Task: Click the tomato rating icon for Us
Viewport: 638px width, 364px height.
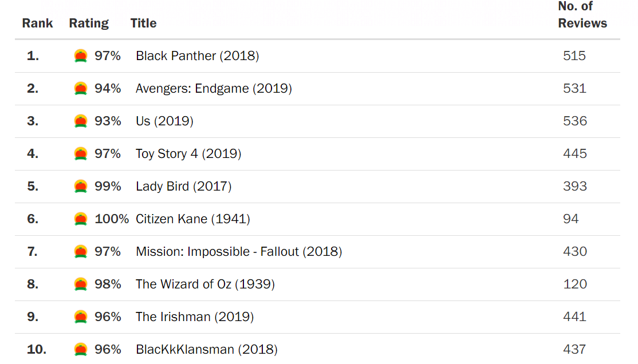Action: pyautogui.click(x=81, y=121)
